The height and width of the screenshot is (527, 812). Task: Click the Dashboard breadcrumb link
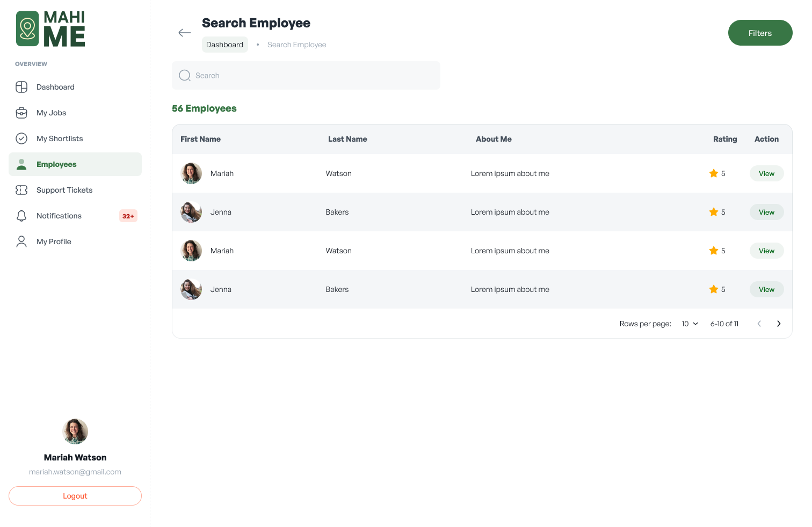224,45
